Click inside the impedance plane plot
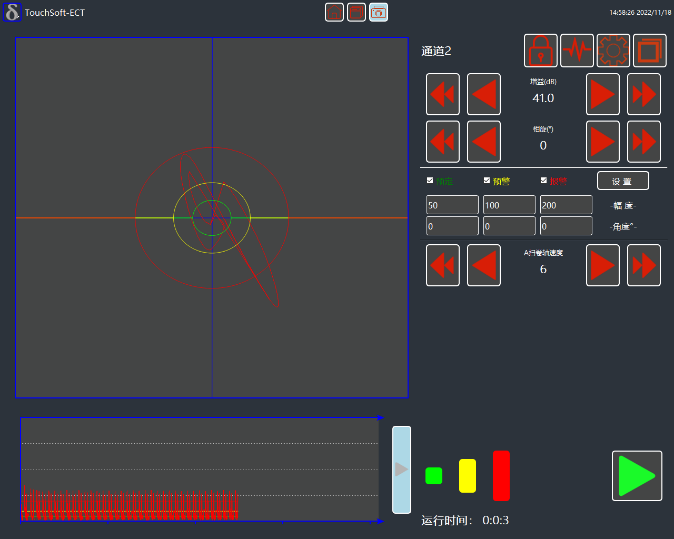The height and width of the screenshot is (539, 674). click(212, 217)
